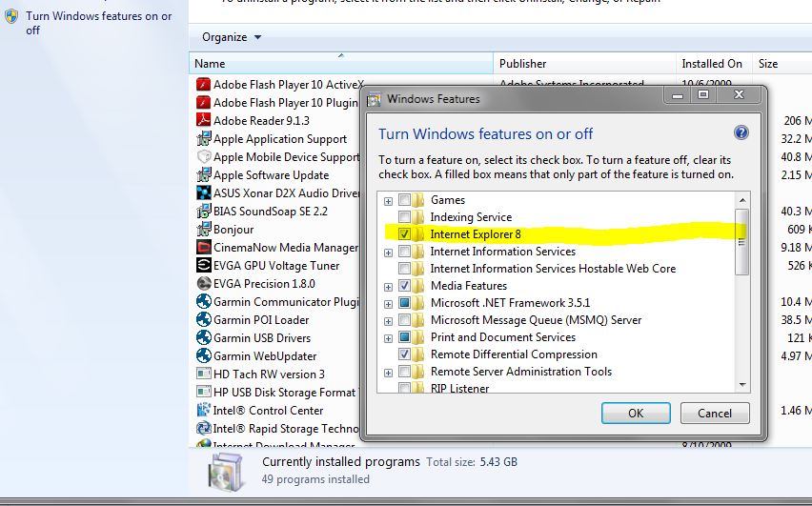Screen dimensions: 812x506
Task: Click the features list scrollbar thumb
Action: point(742,242)
